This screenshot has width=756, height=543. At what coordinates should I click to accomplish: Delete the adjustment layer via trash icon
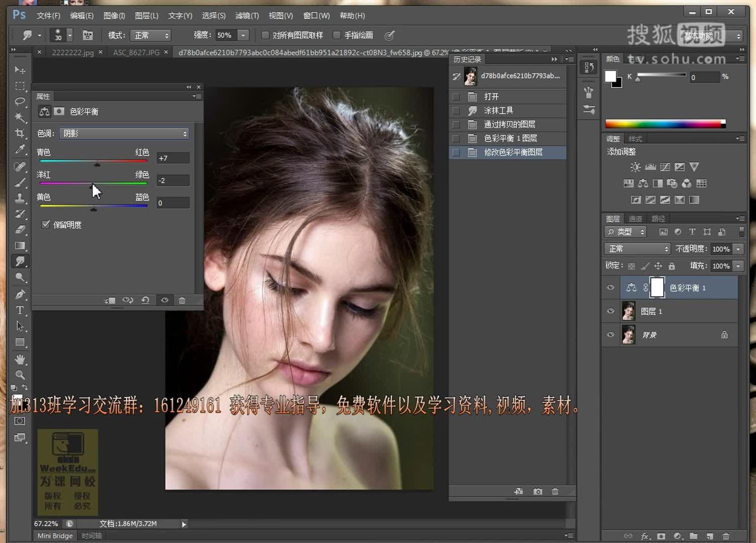pos(182,300)
